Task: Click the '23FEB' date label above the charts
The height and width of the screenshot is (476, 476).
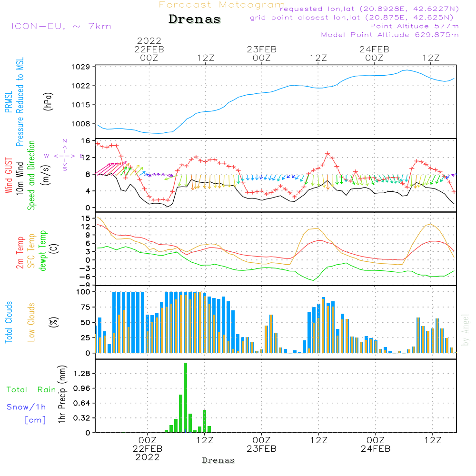Action: click(x=262, y=49)
